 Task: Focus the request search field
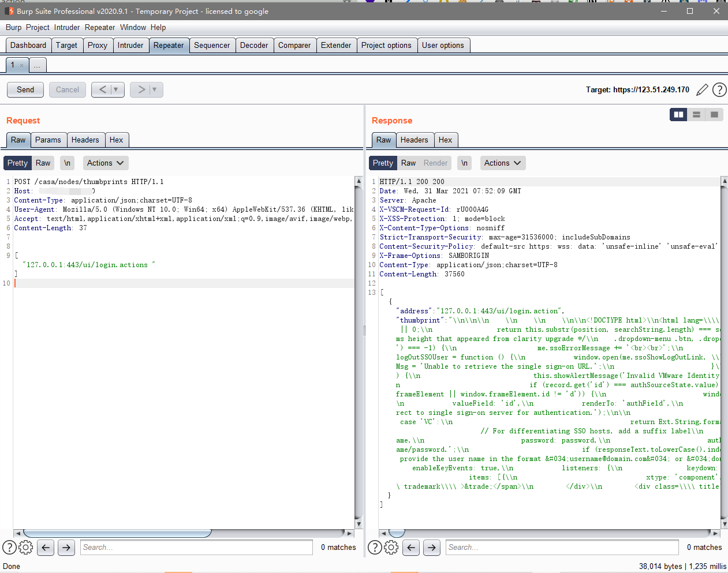pos(197,547)
